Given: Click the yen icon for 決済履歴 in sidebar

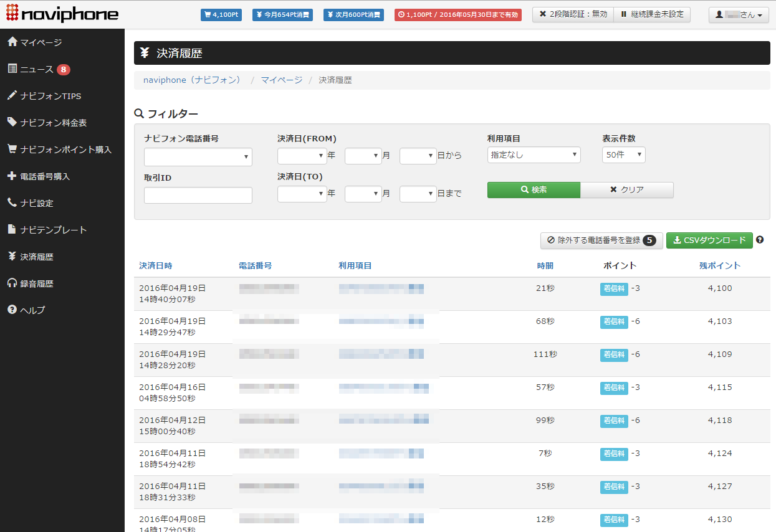Looking at the screenshot, I should click(x=12, y=257).
